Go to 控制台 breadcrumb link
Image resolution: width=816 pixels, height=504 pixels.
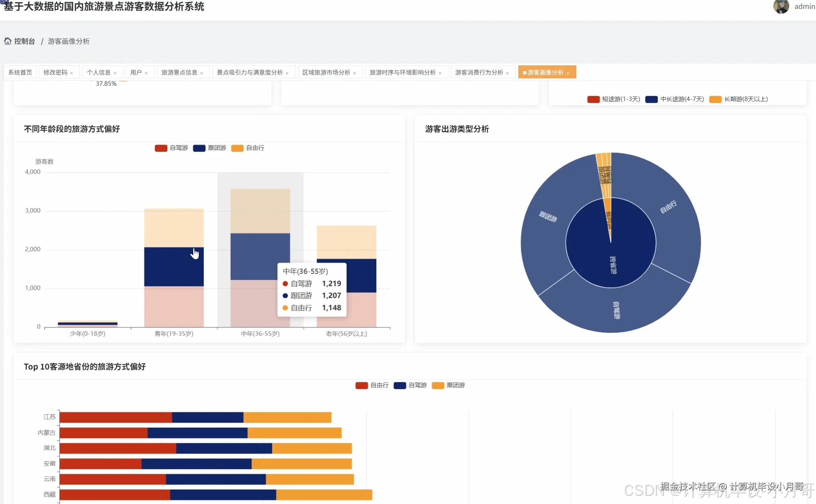[25, 41]
